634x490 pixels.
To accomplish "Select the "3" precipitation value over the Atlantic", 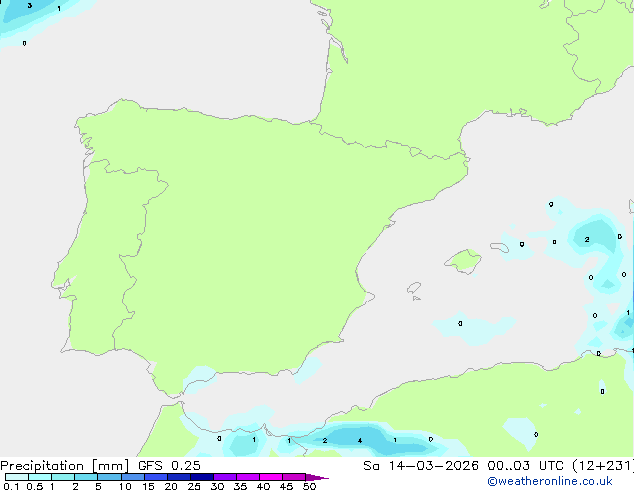I will pos(30,6).
